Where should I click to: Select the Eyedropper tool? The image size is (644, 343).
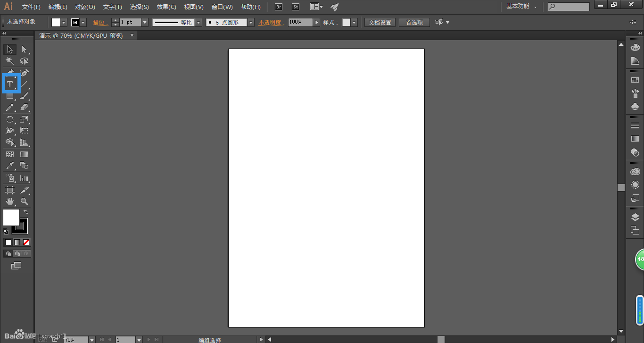pos(10,166)
